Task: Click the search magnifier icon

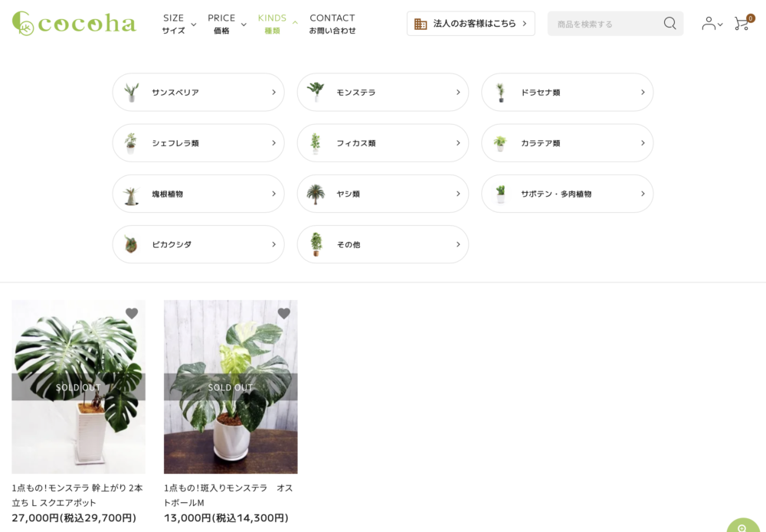Action: (669, 24)
